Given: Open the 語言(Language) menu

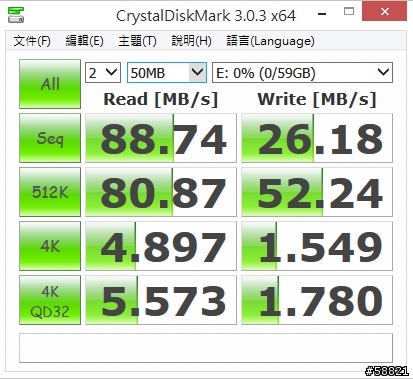Looking at the screenshot, I should pyautogui.click(x=270, y=41).
